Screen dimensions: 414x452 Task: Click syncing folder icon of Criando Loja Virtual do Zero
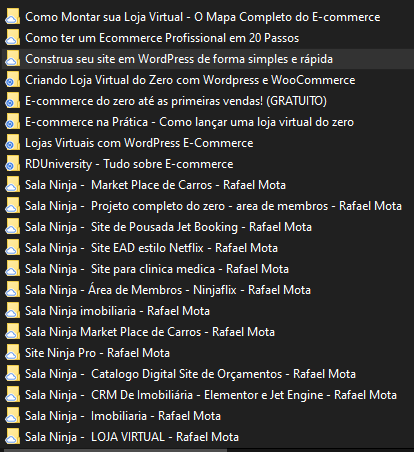click(x=12, y=80)
